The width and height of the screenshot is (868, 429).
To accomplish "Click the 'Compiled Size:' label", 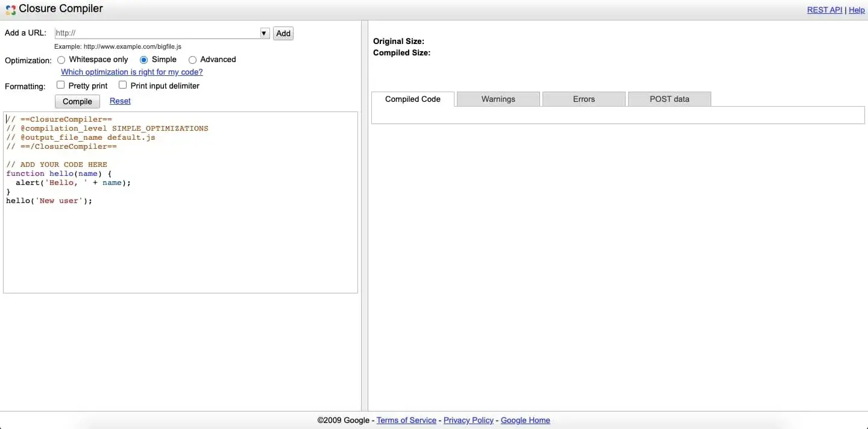I will pos(401,53).
